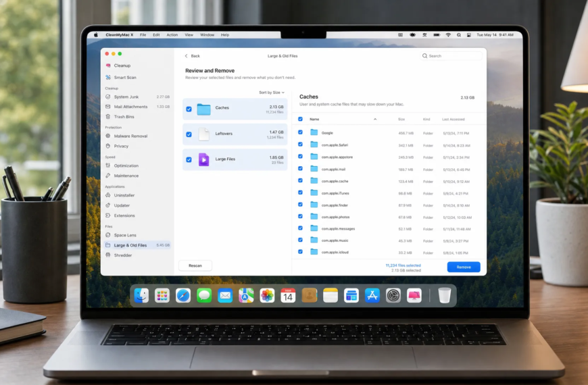The width and height of the screenshot is (588, 385).
Task: Open the Action menu
Action: (172, 35)
